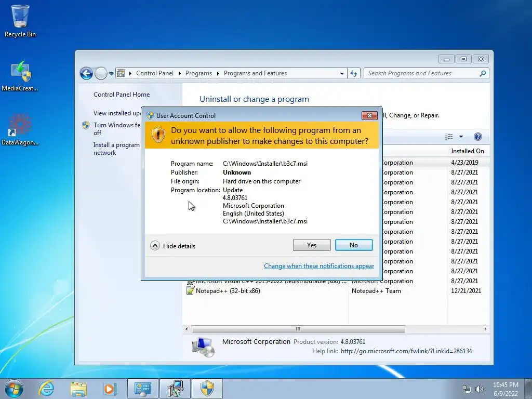Collapse the Hide details expander

[x=173, y=246]
